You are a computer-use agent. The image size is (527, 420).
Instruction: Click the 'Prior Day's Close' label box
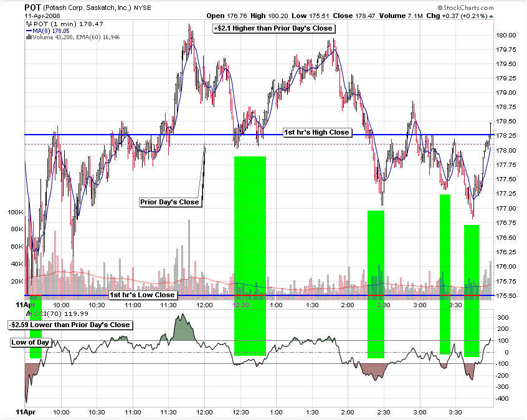point(170,202)
